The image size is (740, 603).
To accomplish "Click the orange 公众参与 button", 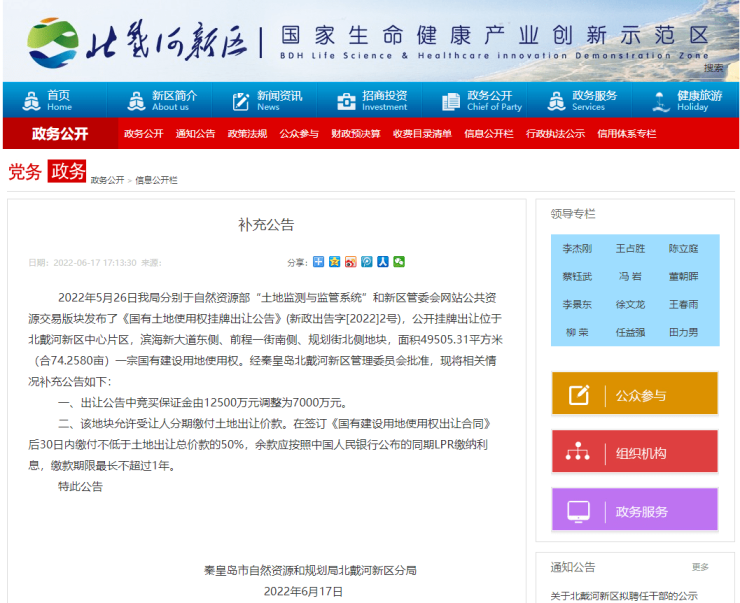I will coord(634,395).
